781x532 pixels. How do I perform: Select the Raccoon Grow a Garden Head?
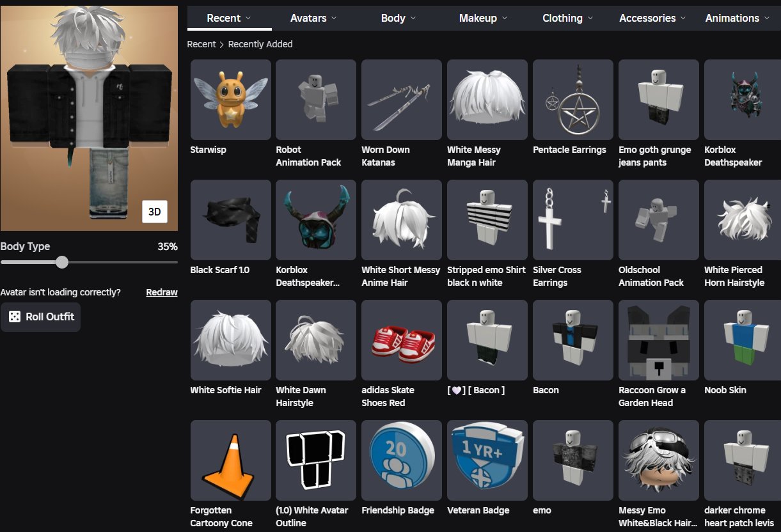pyautogui.click(x=659, y=340)
